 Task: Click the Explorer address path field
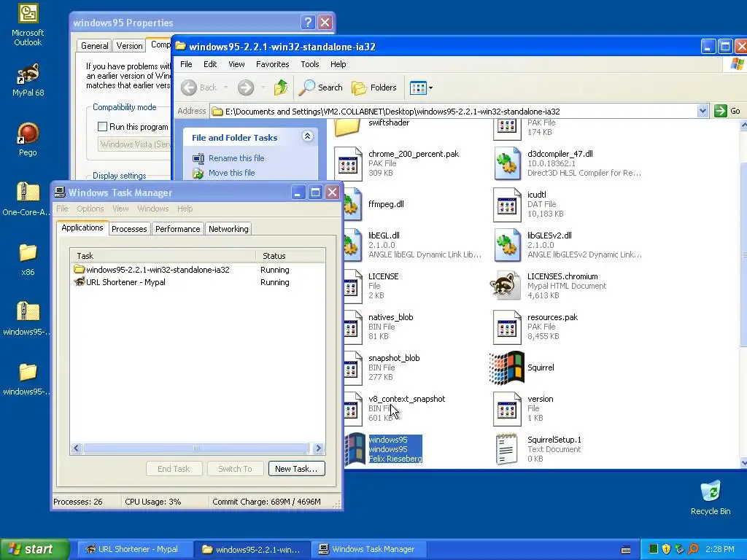click(453, 111)
